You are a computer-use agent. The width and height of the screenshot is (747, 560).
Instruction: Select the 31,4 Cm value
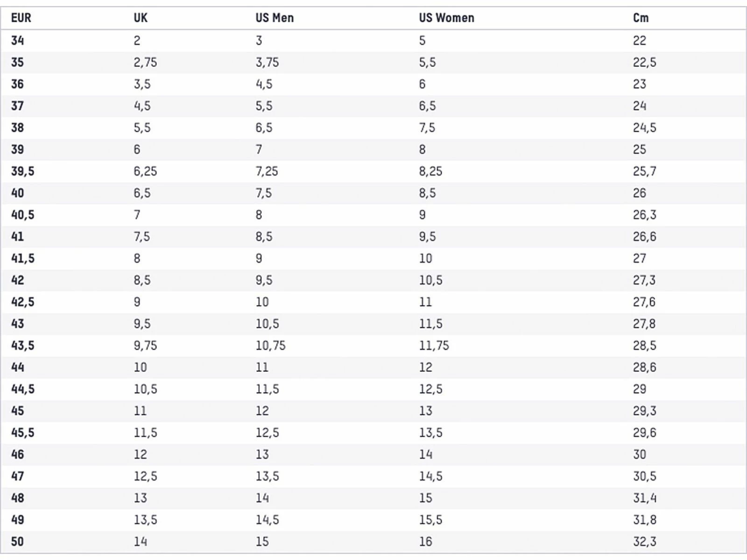(x=644, y=498)
